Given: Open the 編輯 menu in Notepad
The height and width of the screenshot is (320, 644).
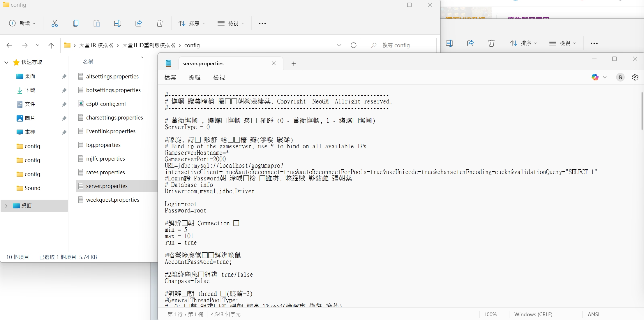Looking at the screenshot, I should pos(195,78).
